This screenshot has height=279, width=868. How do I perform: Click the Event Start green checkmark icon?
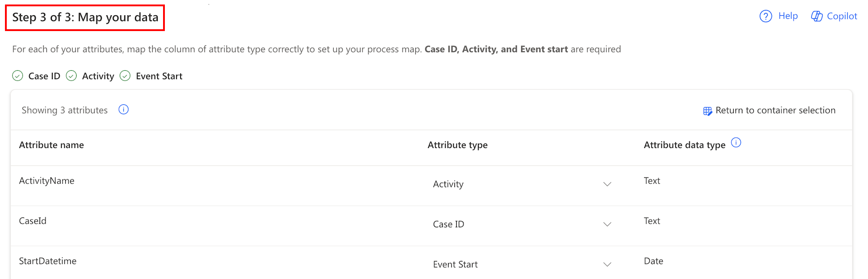[x=125, y=76]
